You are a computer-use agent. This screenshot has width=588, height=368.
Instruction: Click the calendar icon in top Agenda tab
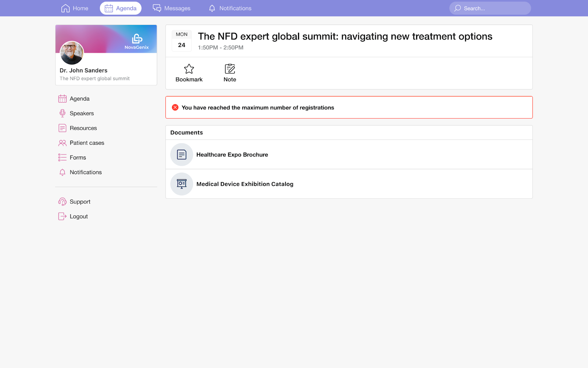109,8
